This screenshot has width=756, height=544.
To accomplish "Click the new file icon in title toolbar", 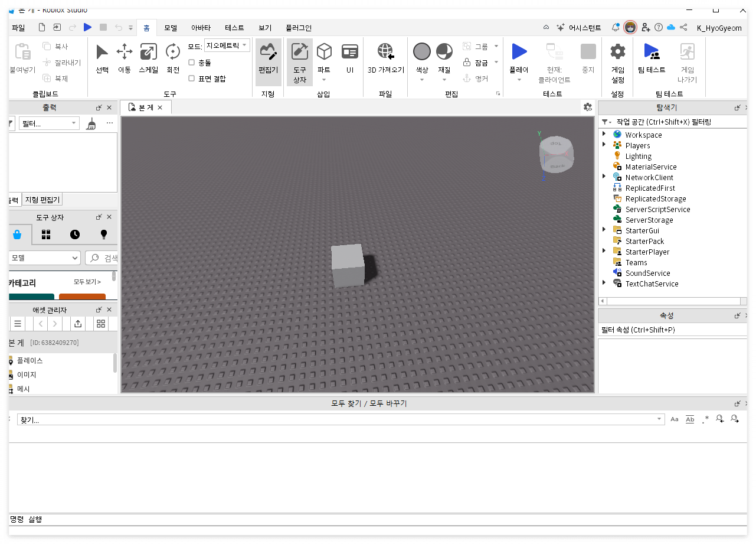I will click(41, 27).
